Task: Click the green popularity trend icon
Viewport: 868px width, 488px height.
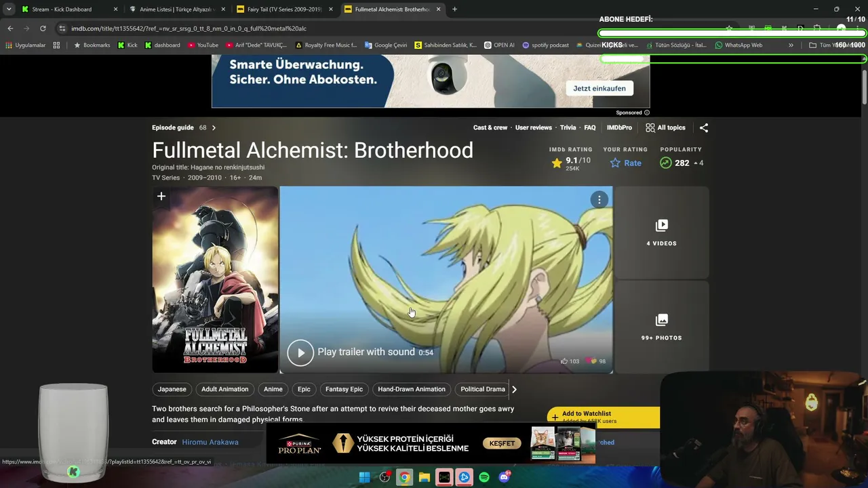Action: tap(666, 163)
